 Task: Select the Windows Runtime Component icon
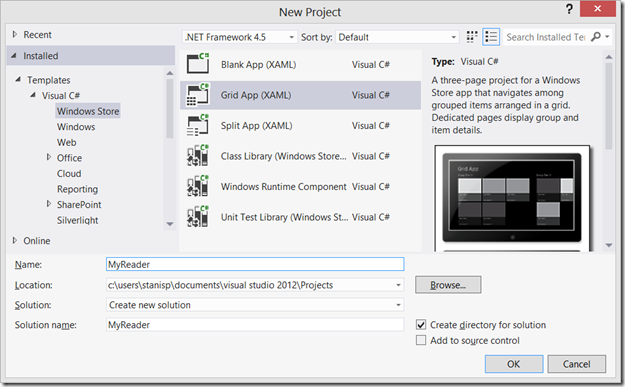coord(198,186)
